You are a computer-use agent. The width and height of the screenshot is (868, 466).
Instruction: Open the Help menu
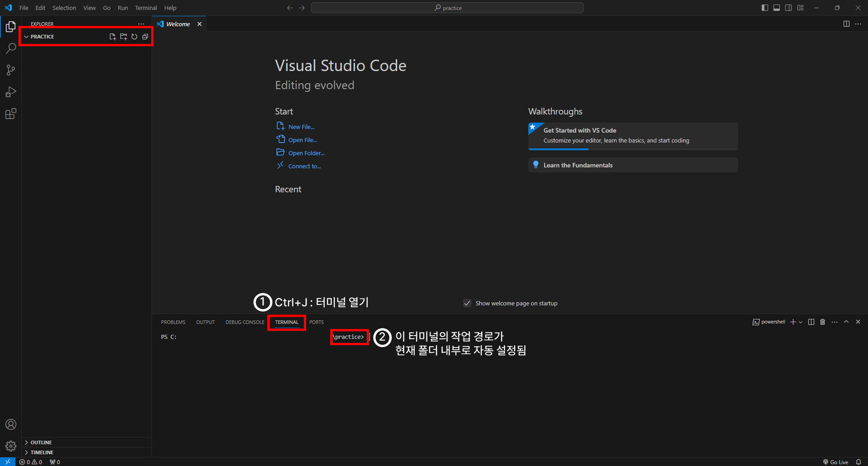click(x=170, y=8)
